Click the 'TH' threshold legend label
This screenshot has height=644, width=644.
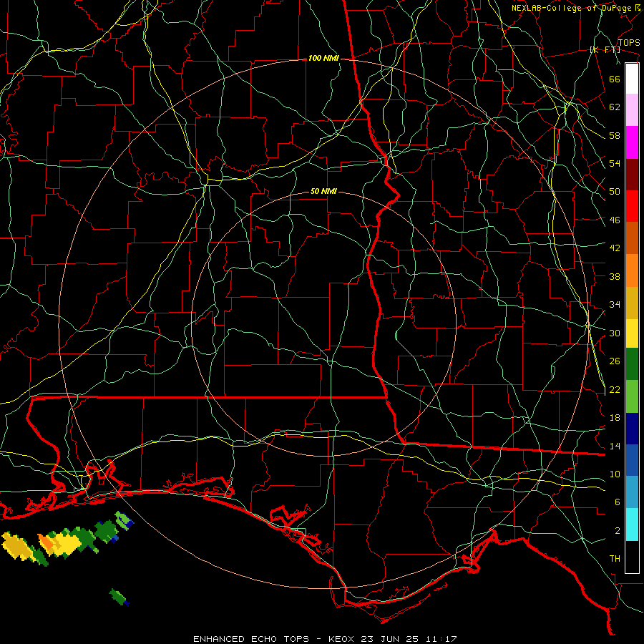pyautogui.click(x=615, y=559)
